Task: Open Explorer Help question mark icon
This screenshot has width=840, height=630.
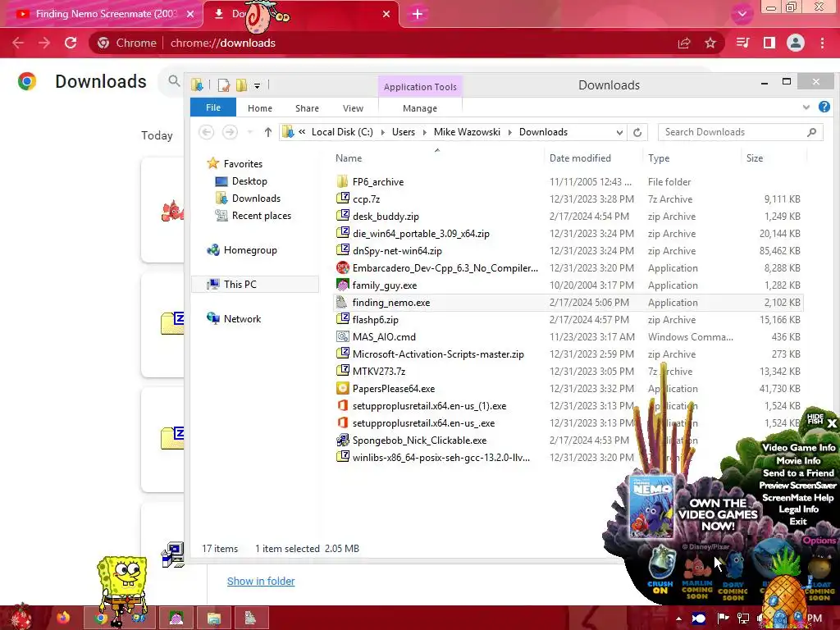Action: click(x=824, y=107)
